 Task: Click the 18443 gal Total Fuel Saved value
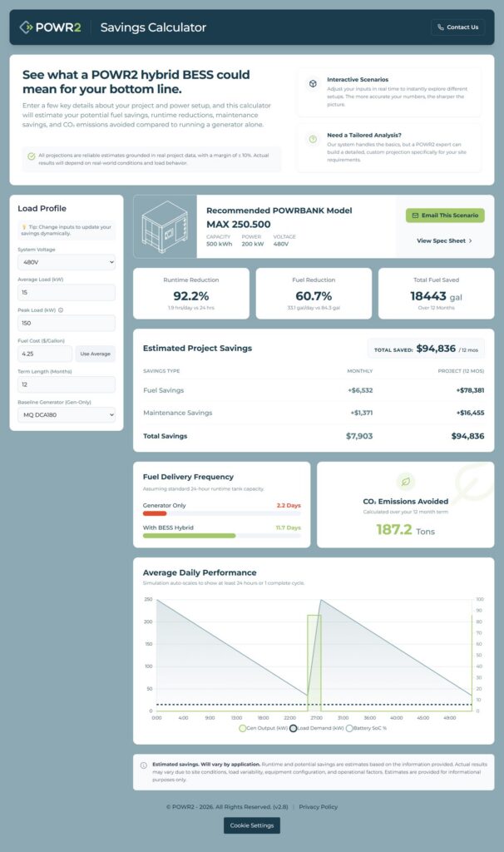click(x=436, y=296)
